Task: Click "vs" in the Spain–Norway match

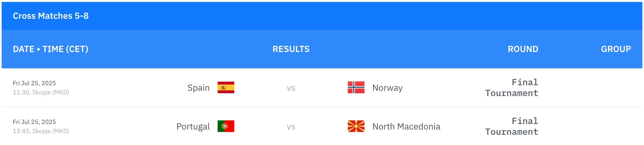Action: [x=291, y=88]
